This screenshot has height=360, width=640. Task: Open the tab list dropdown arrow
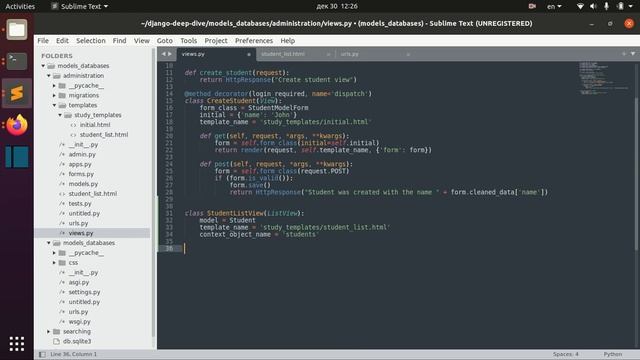(x=633, y=53)
